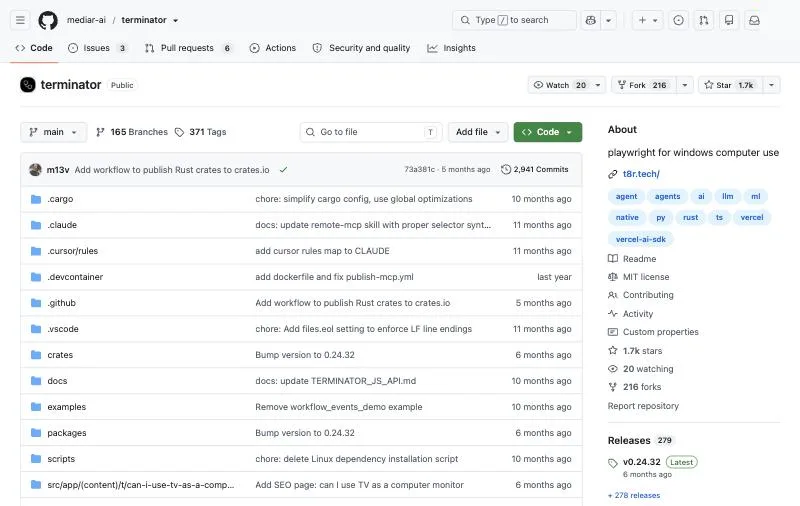The width and height of the screenshot is (800, 506).
Task: Click the tag icon beside 371 Tags
Action: click(179, 132)
